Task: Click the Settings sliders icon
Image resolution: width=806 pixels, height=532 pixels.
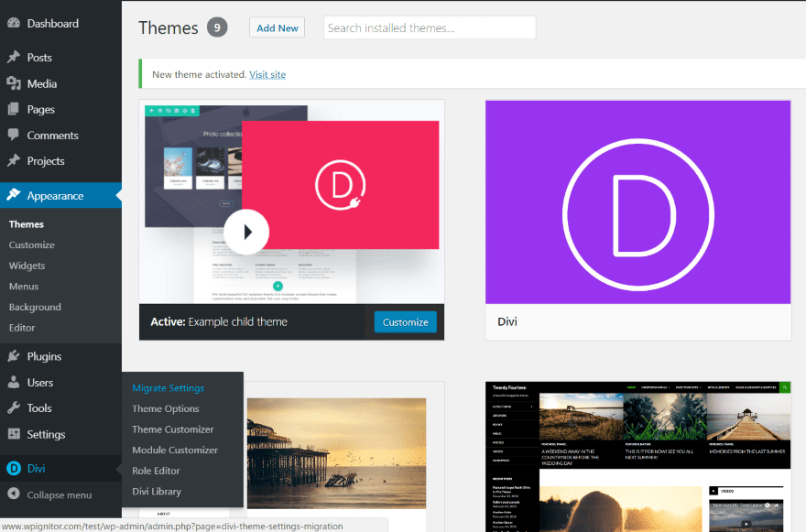Action: coord(14,434)
